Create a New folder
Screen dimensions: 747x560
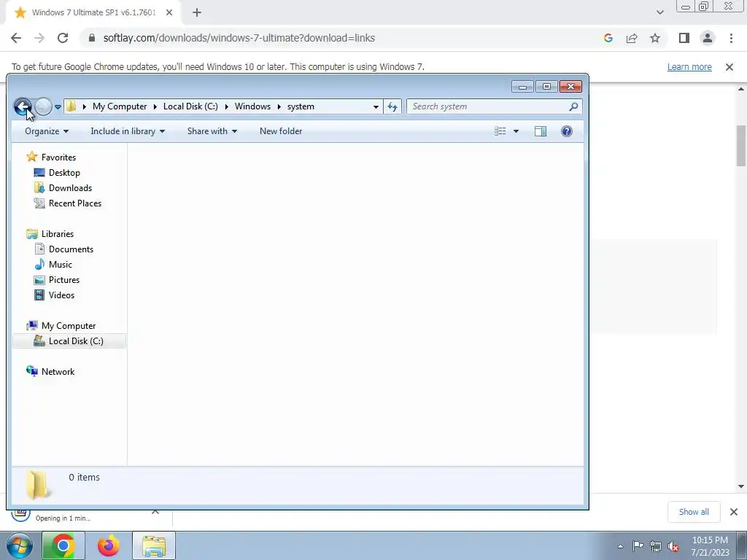tap(281, 131)
